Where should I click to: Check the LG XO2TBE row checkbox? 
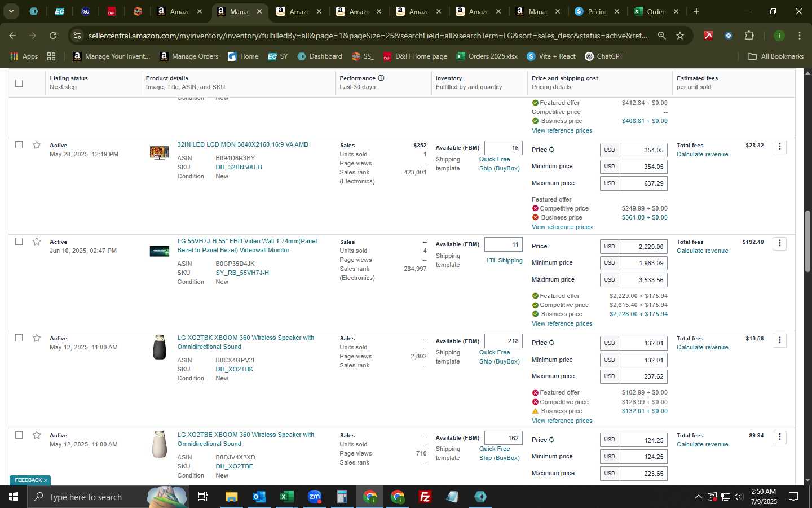coord(19,435)
